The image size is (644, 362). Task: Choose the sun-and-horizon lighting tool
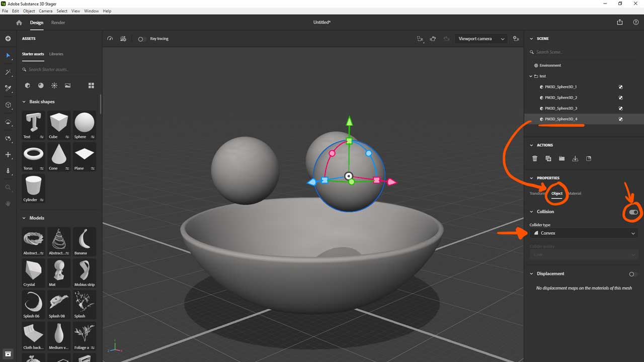point(8,122)
